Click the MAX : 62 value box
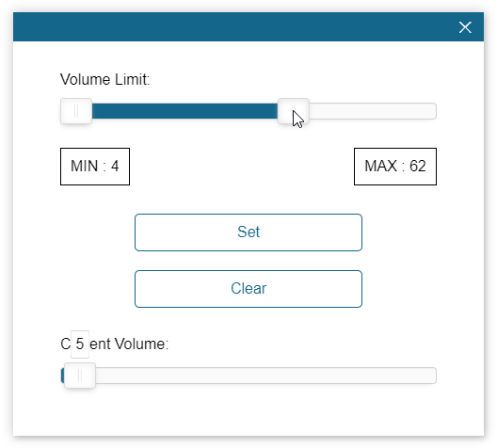Screen dimensions: 497x448 click(x=395, y=167)
